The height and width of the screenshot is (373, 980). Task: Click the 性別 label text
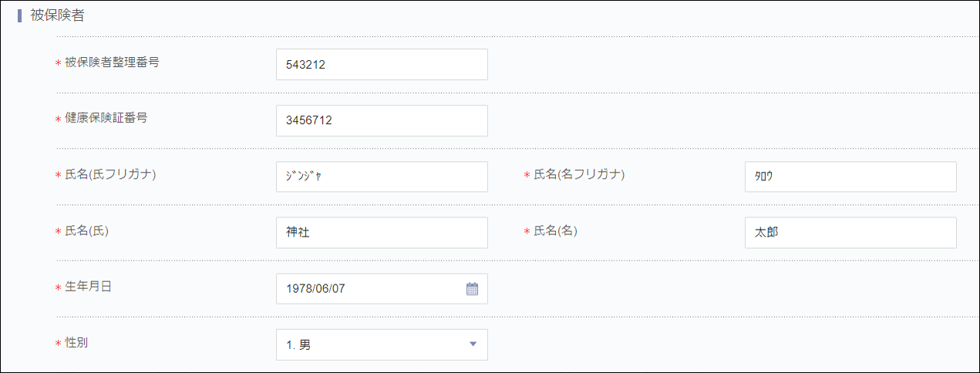point(77,342)
